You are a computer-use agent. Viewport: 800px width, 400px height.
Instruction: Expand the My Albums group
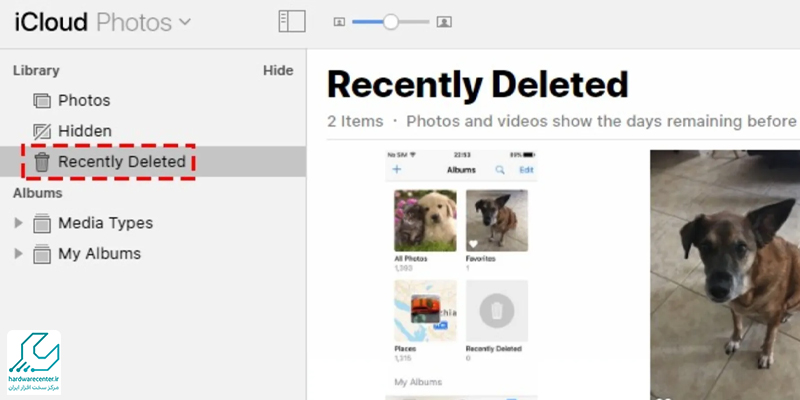pyautogui.click(x=18, y=254)
